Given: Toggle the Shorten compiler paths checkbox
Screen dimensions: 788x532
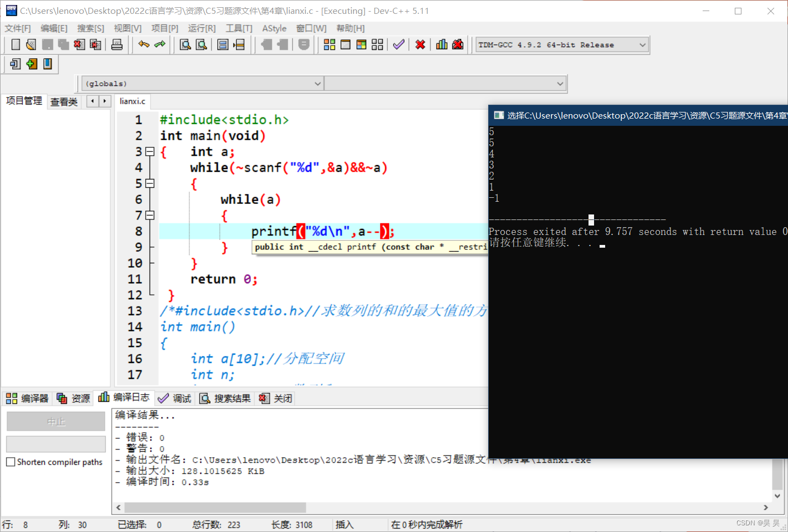Looking at the screenshot, I should coord(10,462).
